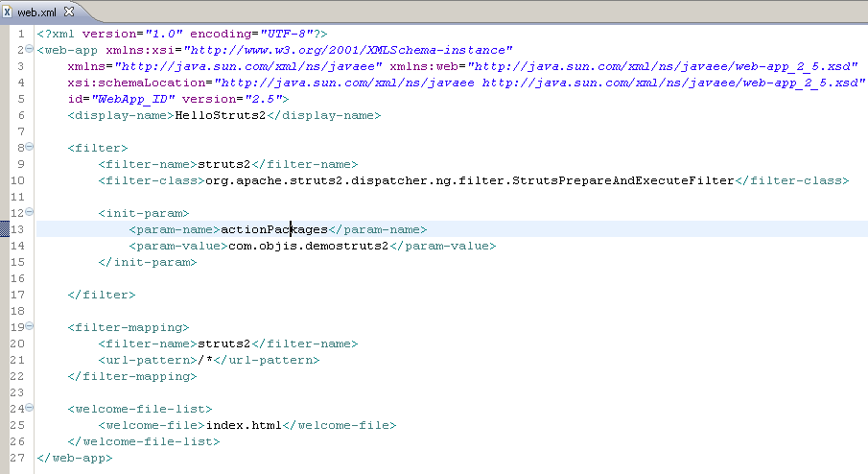Close the web.xml editor tab
This screenshot has height=474, width=868.
click(x=69, y=12)
